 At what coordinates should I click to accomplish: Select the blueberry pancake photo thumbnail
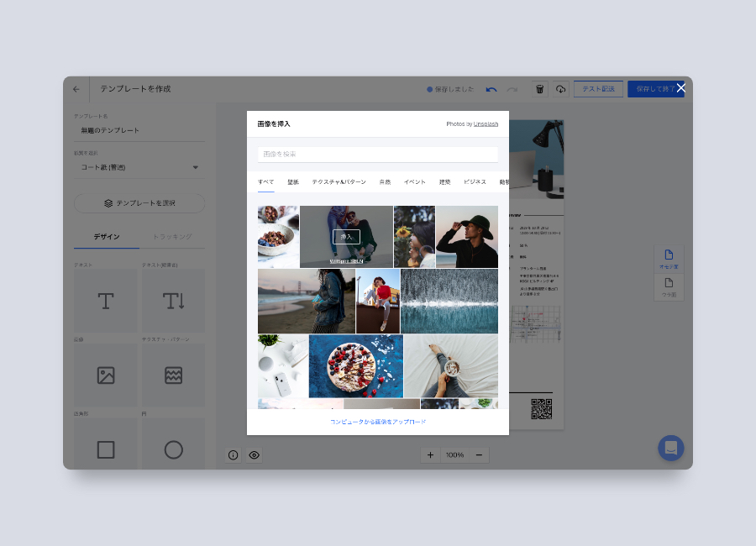(355, 366)
